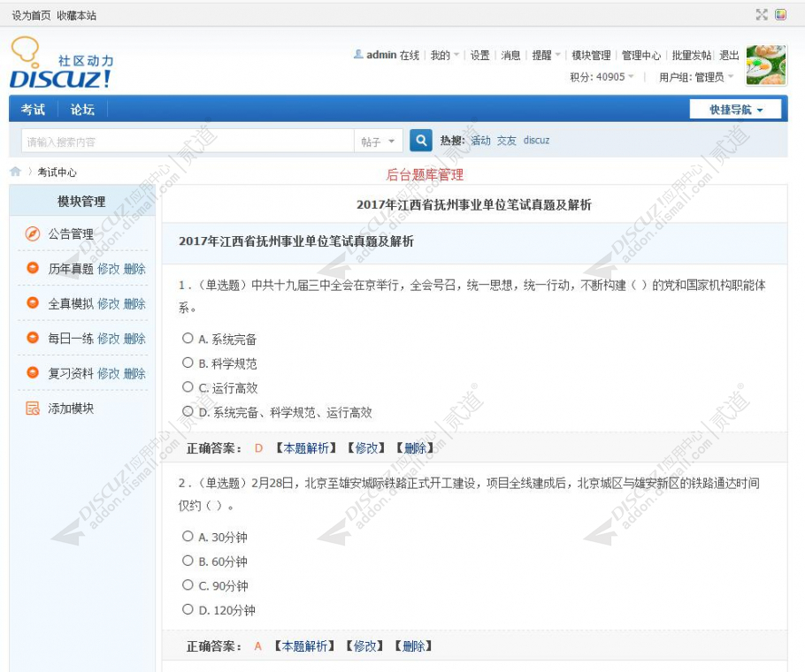Click the search content input field
Image resolution: width=805 pixels, height=672 pixels.
pos(188,141)
